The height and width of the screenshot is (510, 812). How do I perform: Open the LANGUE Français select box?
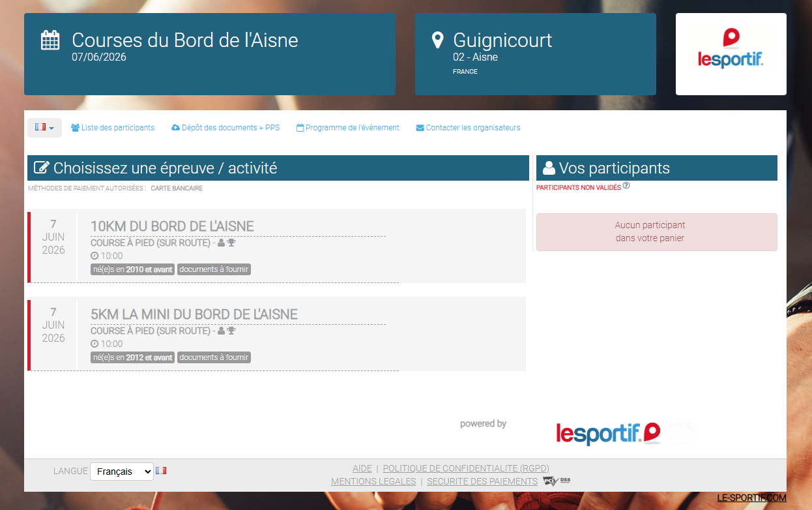coord(121,472)
